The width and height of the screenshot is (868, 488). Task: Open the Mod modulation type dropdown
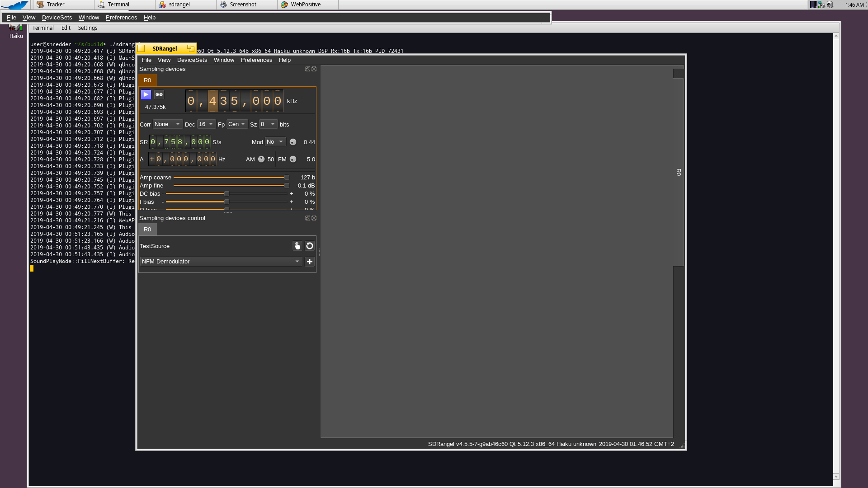(x=275, y=142)
